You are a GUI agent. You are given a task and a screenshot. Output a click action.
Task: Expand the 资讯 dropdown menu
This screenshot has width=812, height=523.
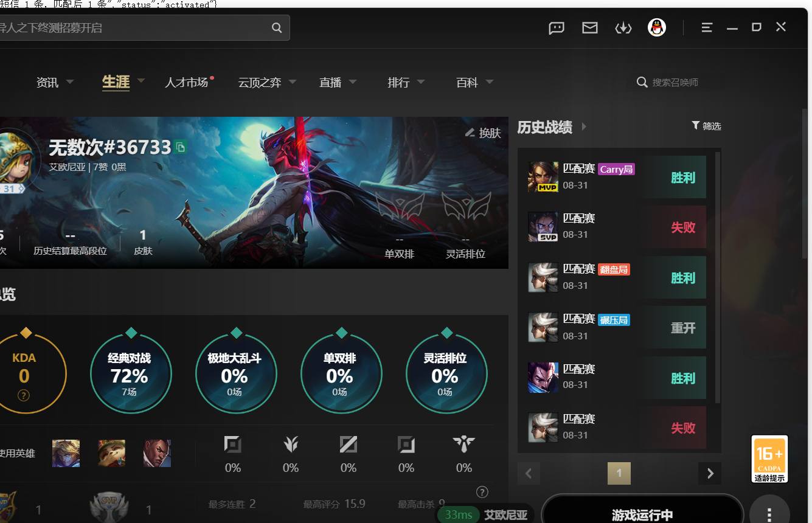pos(69,81)
